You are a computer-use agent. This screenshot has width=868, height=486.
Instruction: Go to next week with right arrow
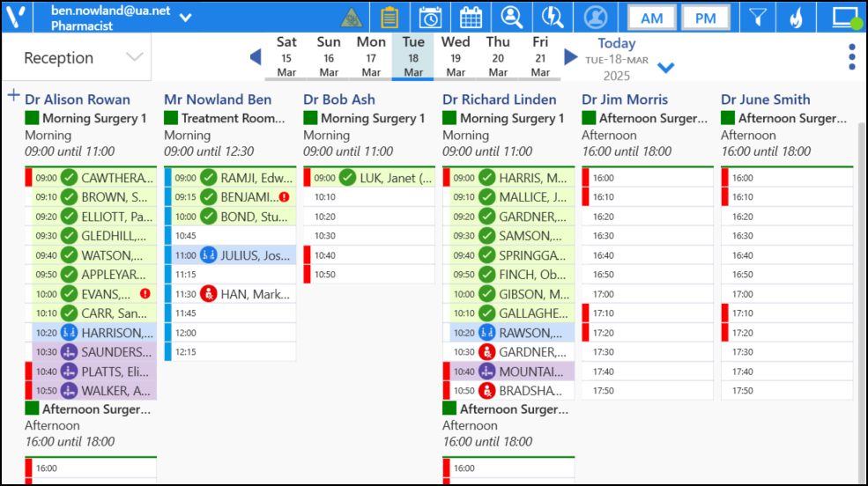pos(571,57)
